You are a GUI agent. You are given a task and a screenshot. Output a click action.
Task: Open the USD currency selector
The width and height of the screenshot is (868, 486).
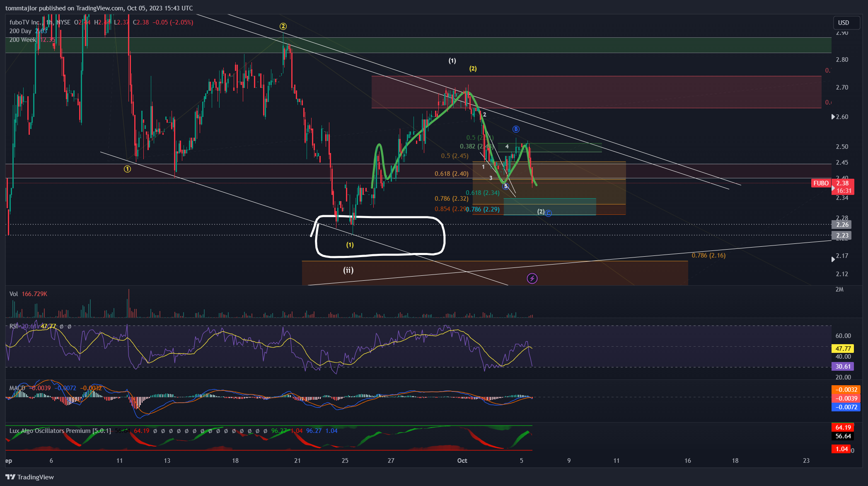(x=847, y=23)
